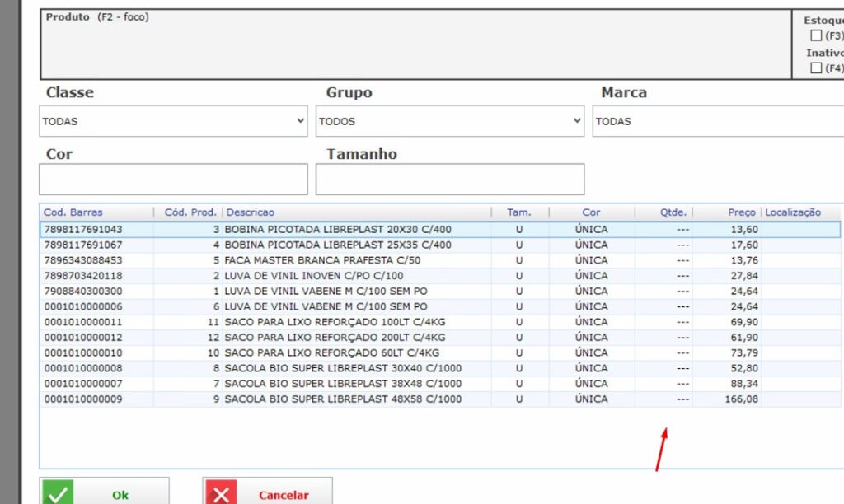This screenshot has width=844, height=504.
Task: Click into the Tamanho input field
Action: tap(450, 179)
